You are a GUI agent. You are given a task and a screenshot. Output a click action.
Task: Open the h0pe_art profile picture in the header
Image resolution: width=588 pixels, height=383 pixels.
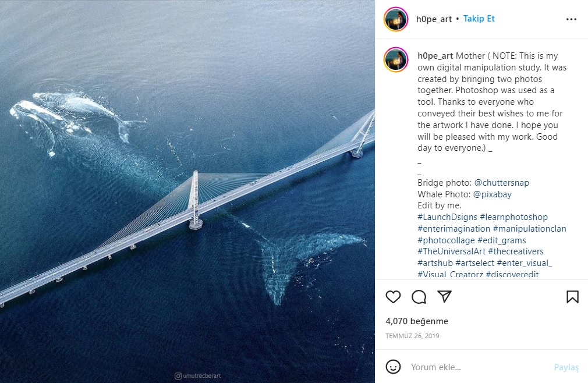click(396, 19)
